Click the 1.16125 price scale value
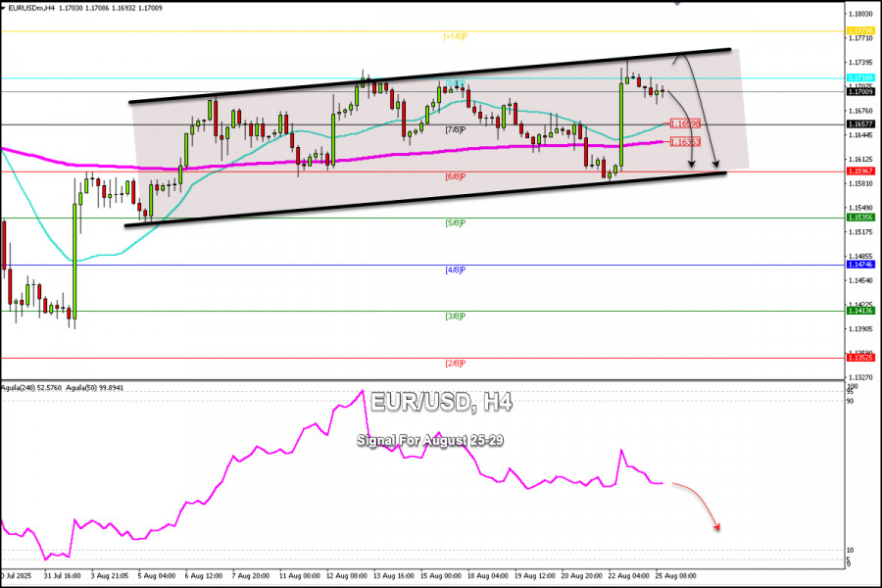 (860, 160)
